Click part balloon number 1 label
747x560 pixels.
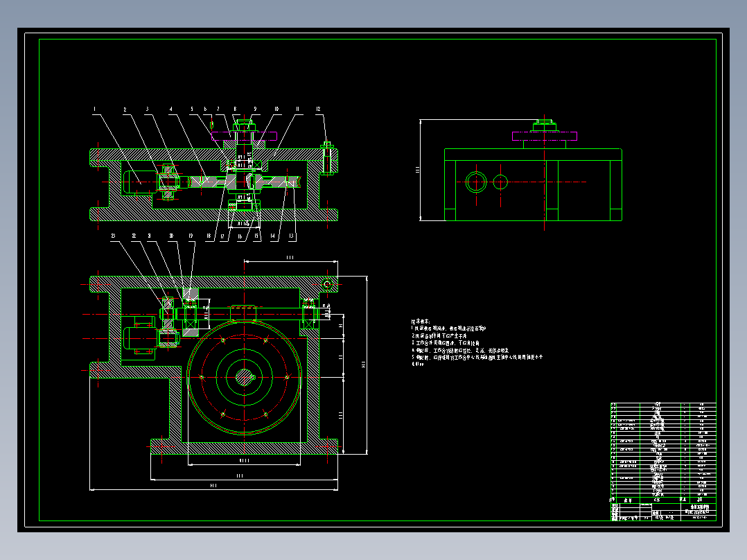pos(94,109)
